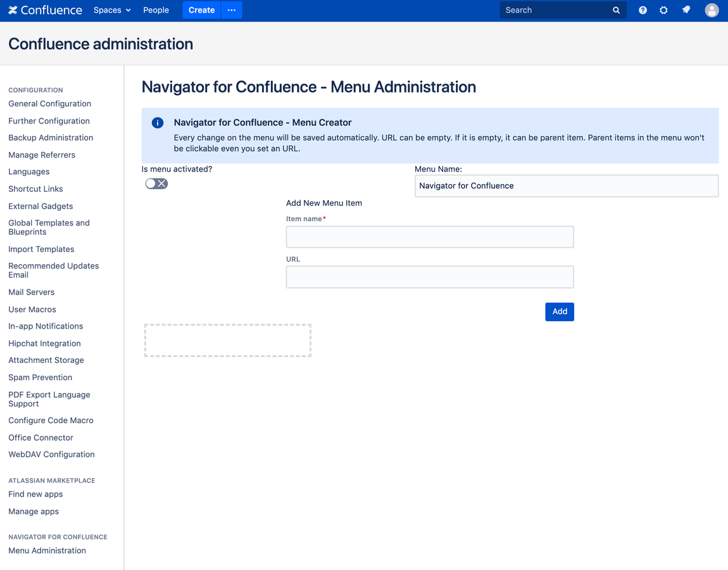Screen dimensions: 728x570
Task: Open the administration gear menu
Action: coord(663,10)
